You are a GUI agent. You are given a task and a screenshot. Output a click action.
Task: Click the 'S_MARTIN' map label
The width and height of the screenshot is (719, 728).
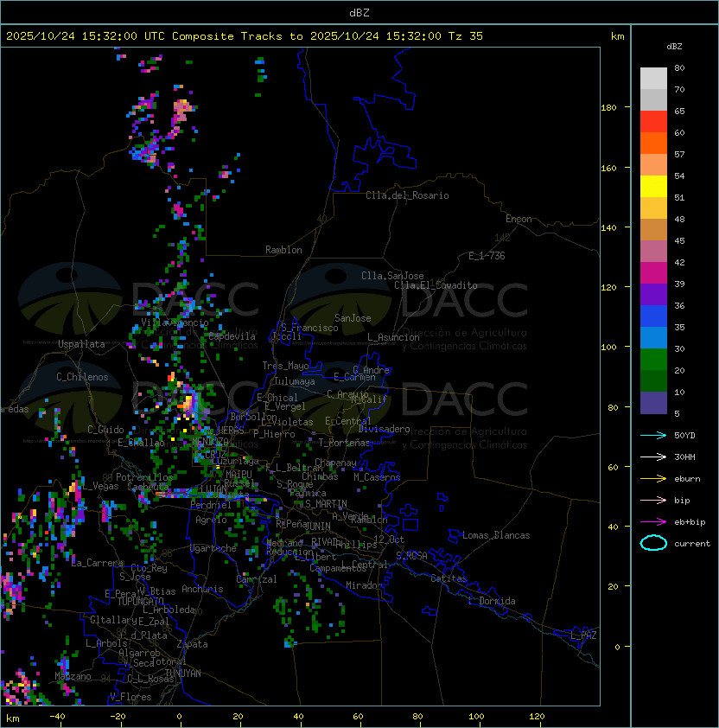327,504
